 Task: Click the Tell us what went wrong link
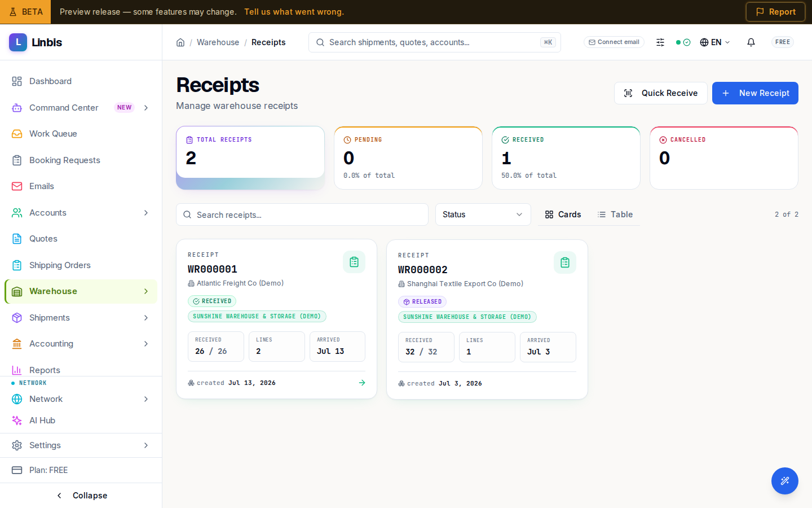(294, 12)
